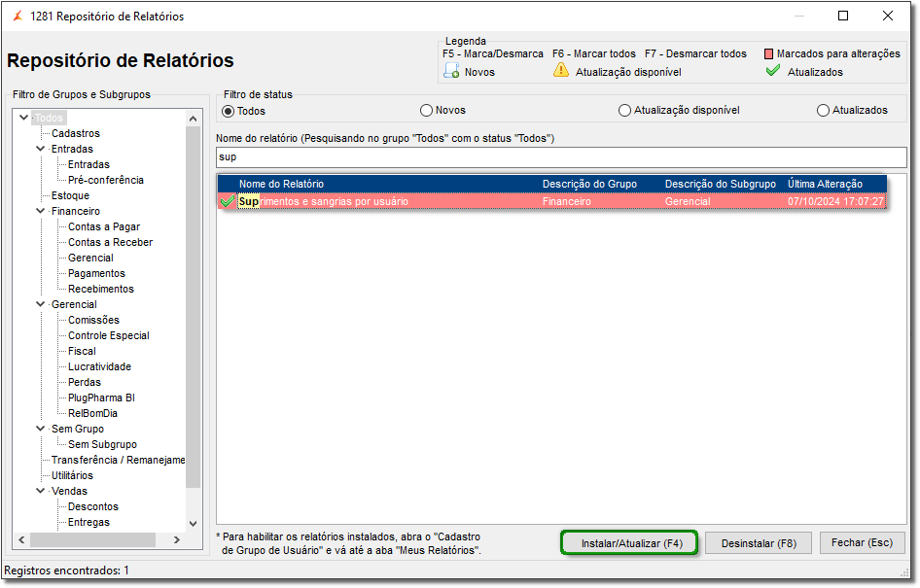The image size is (920, 588).
Task: Click the yellow warning Atualização disponível legend icon
Action: [561, 70]
